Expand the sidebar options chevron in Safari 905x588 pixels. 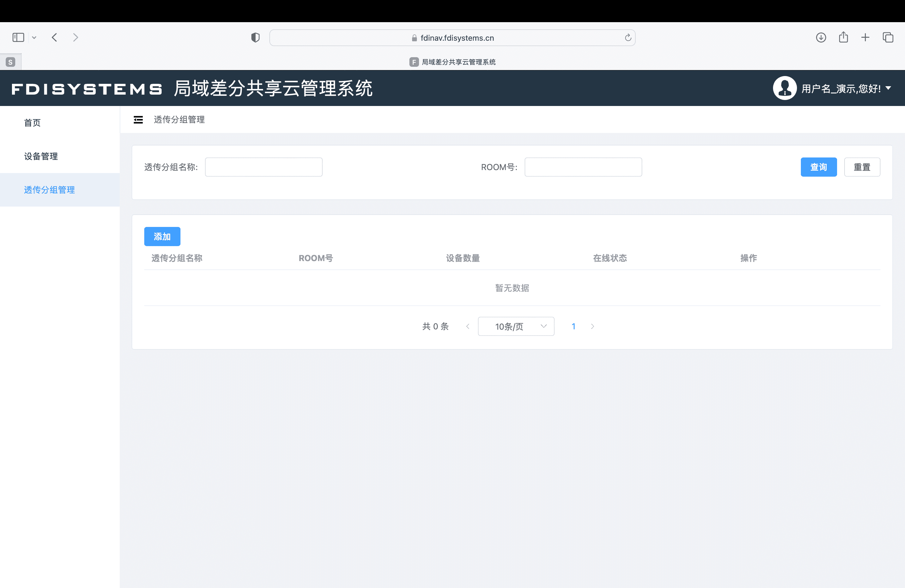pos(34,37)
